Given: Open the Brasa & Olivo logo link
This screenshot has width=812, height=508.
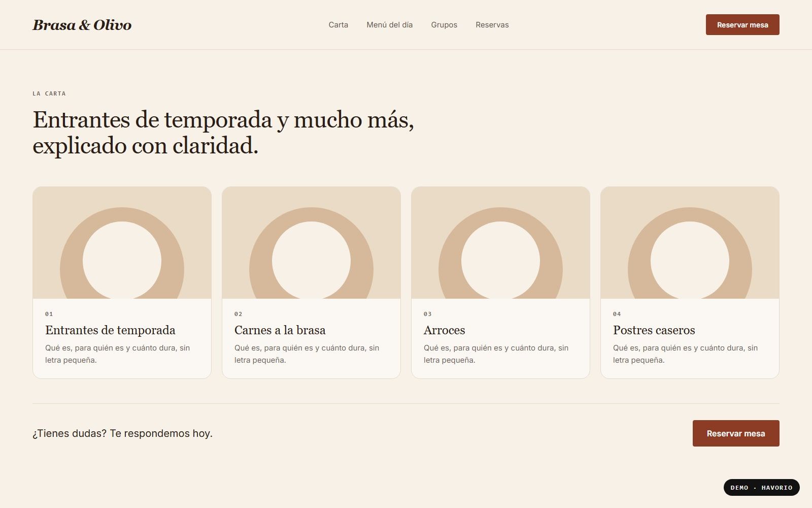Looking at the screenshot, I should tap(82, 25).
